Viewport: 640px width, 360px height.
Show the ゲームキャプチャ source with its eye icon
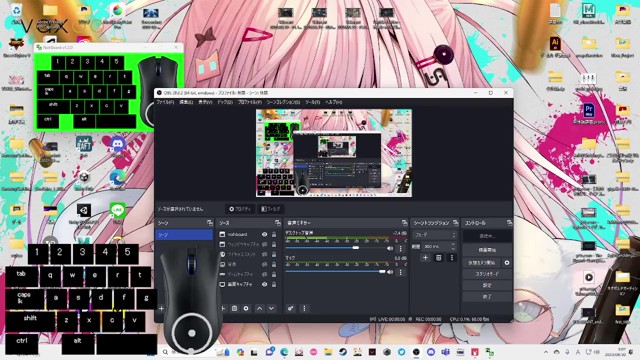pos(264,274)
